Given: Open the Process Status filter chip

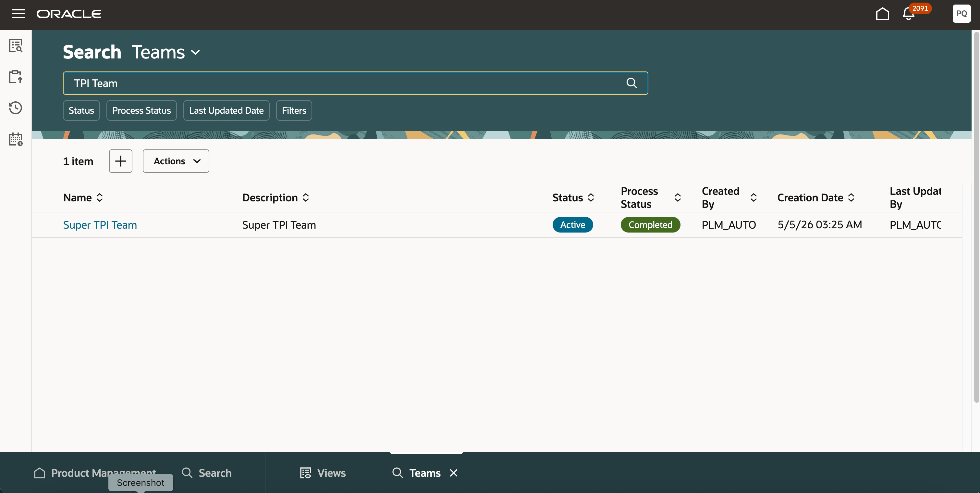Looking at the screenshot, I should point(141,110).
